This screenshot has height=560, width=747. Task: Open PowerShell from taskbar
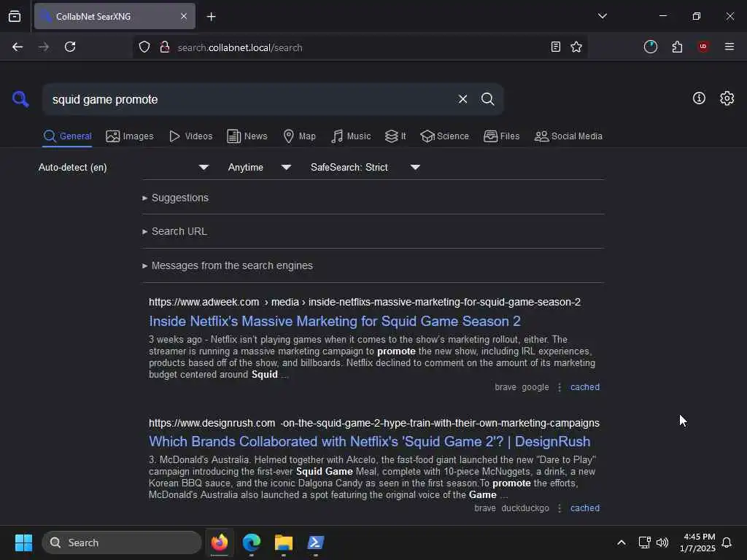point(315,542)
